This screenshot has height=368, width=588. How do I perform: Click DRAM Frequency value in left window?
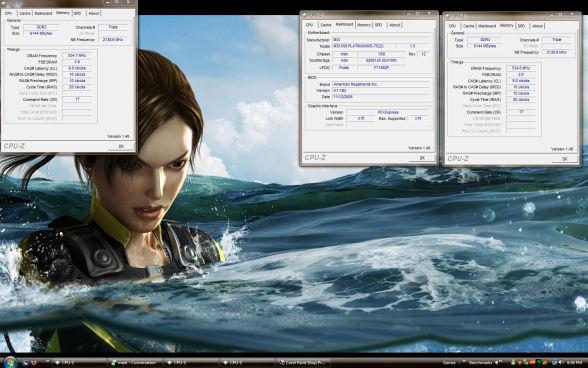pyautogui.click(x=77, y=56)
